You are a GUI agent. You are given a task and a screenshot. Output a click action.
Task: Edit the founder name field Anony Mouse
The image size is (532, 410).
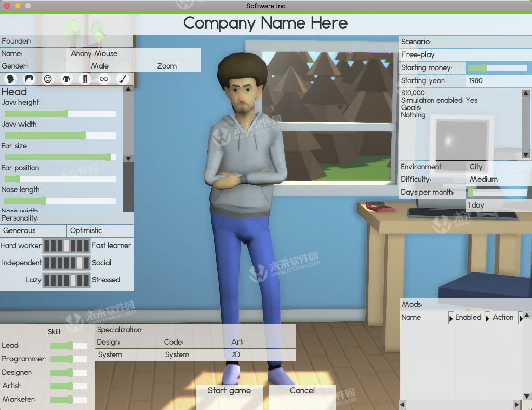(134, 53)
